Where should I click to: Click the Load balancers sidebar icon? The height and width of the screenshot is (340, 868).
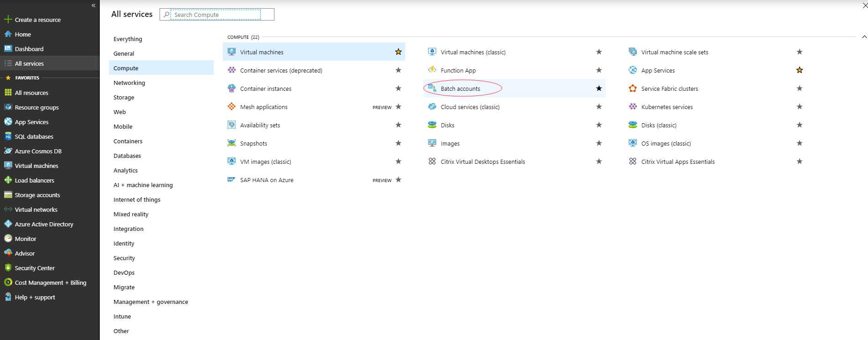pyautogui.click(x=8, y=180)
